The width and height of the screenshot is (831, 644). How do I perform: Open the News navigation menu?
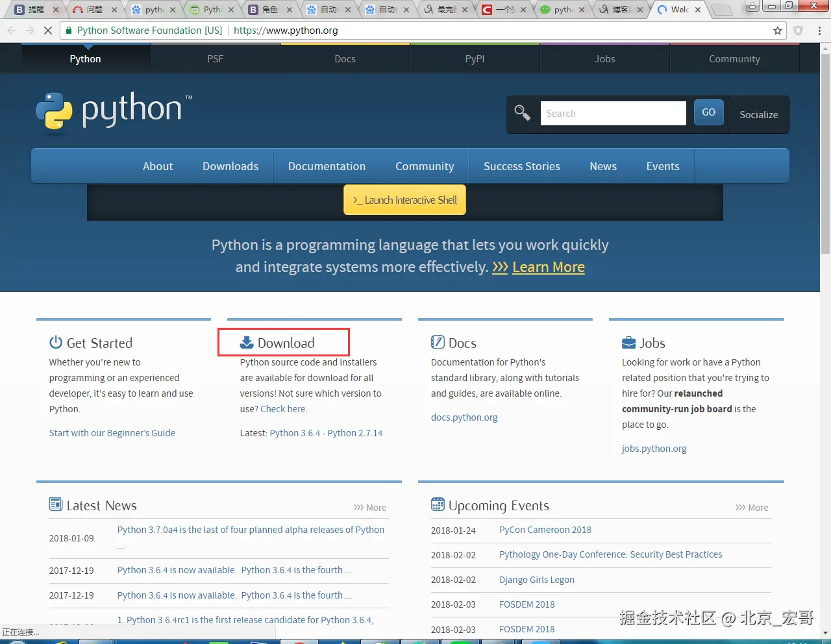[603, 166]
